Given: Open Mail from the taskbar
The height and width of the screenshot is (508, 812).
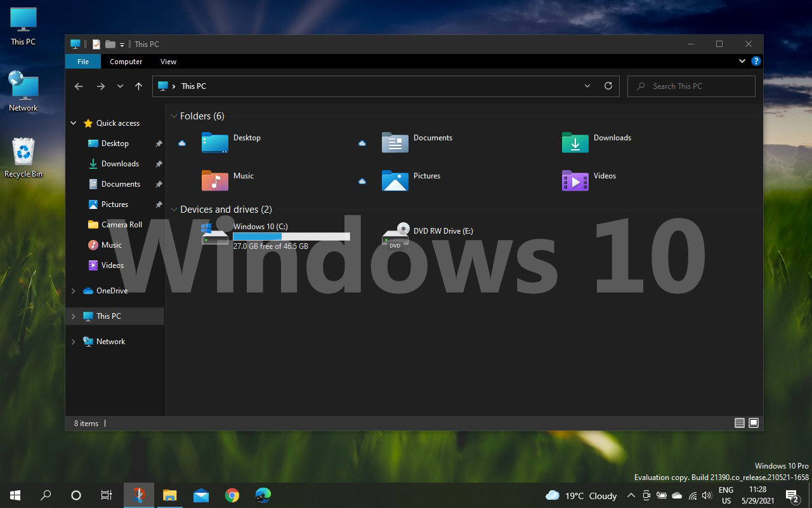Looking at the screenshot, I should (x=200, y=495).
